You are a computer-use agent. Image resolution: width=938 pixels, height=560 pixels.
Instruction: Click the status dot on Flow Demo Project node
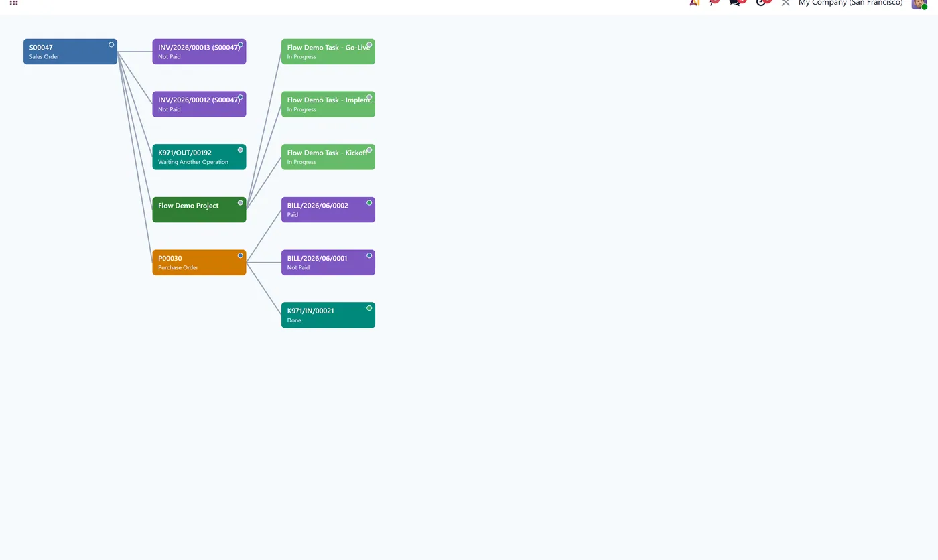241,203
